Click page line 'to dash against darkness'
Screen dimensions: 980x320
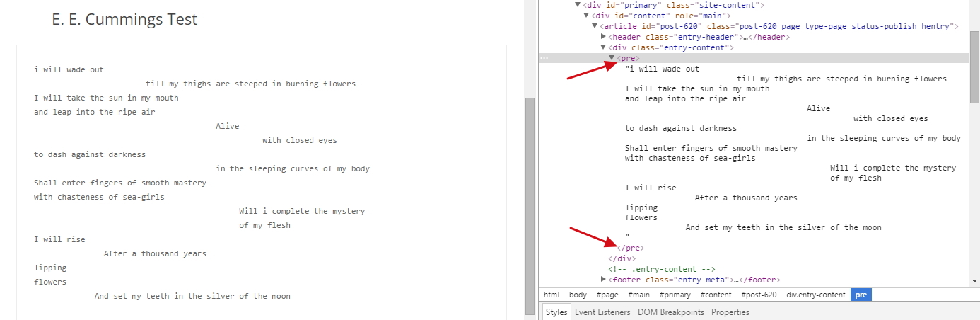[90, 154]
